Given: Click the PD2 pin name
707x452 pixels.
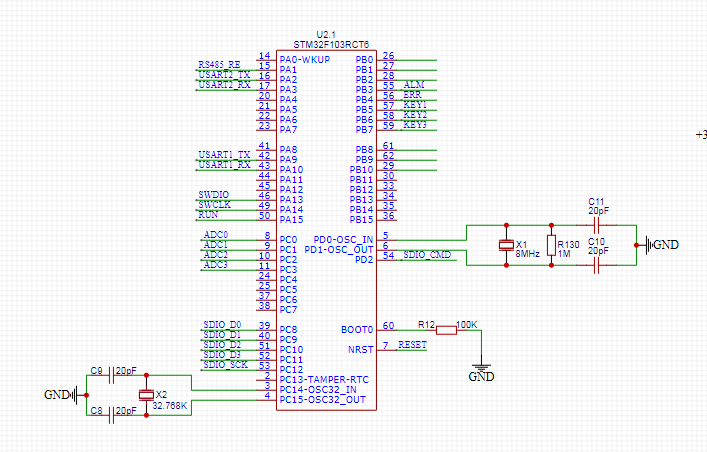Looking at the screenshot, I should [x=364, y=260].
